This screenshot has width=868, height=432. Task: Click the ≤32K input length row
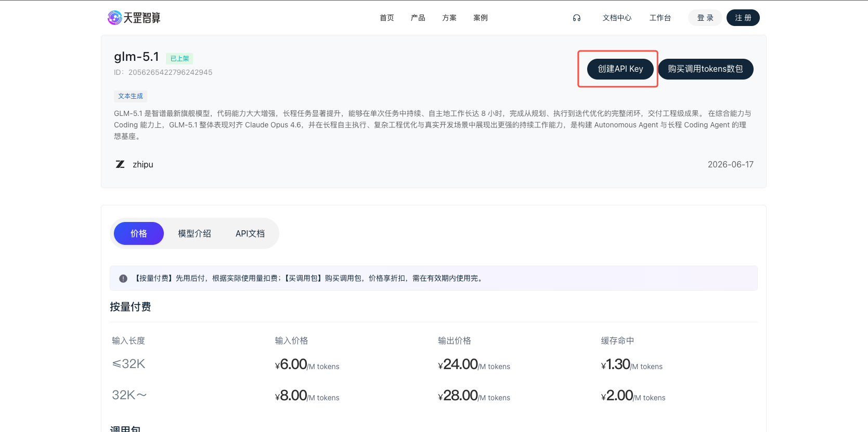[x=128, y=364]
